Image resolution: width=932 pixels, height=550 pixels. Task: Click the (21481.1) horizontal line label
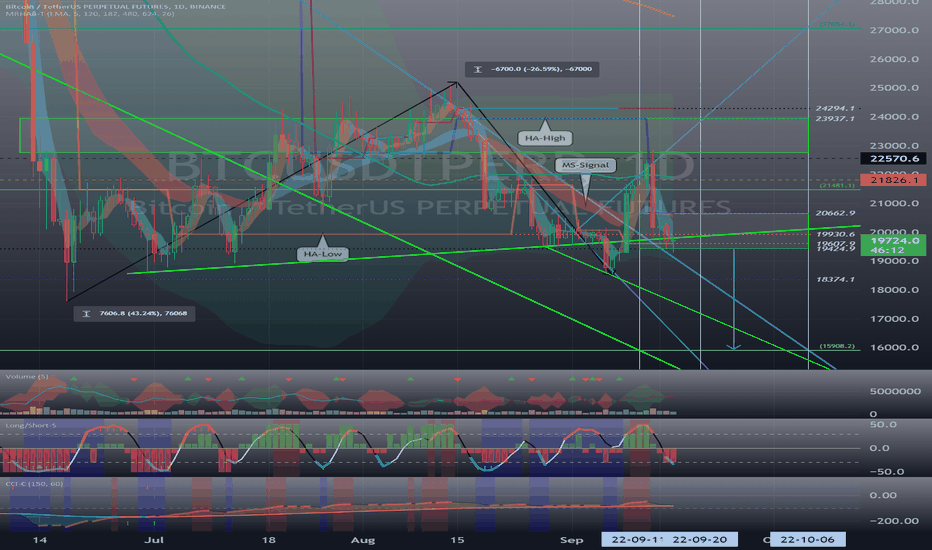(x=837, y=186)
